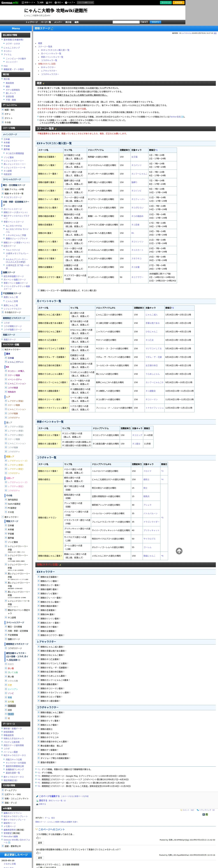Image resolution: width=218 pixels, height=868 pixels.
Task: Share the page via the Tumblr icon
Action: pyautogui.click(x=204, y=814)
